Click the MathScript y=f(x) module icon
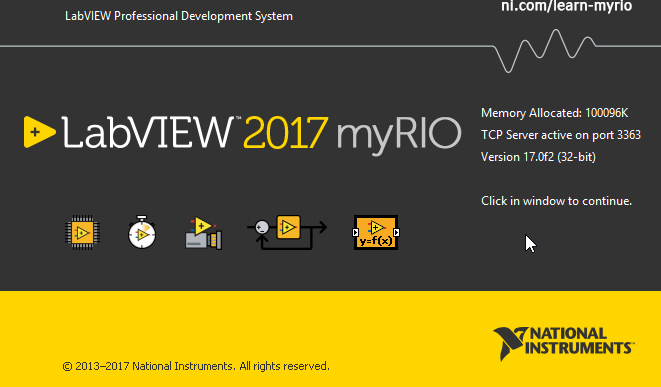 pos(376,233)
